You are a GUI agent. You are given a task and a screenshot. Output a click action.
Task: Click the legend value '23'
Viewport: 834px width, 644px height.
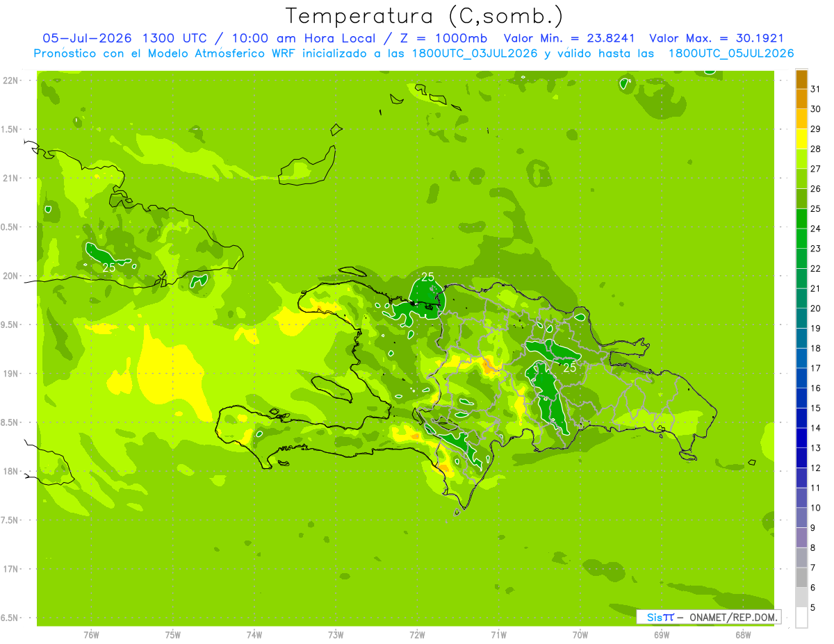point(816,249)
